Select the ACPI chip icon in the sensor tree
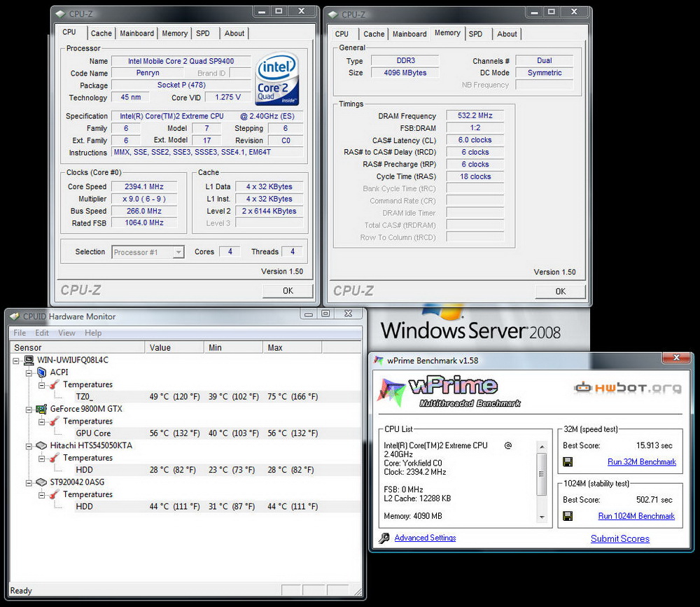Viewport: 700px width, 607px height. 41,372
